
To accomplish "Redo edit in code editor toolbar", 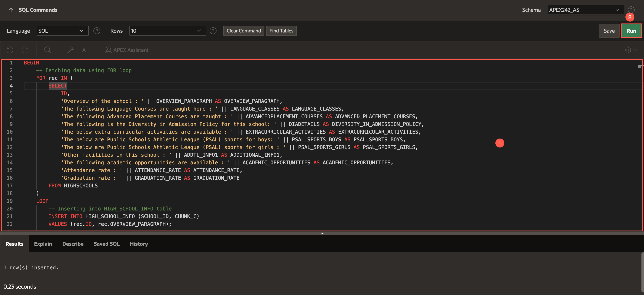I will tap(25, 50).
